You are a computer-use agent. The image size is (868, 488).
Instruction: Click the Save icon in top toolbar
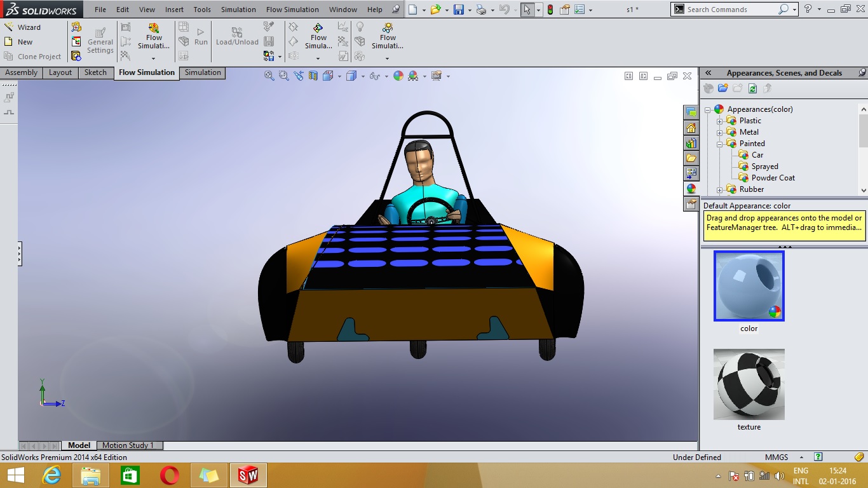pyautogui.click(x=459, y=10)
